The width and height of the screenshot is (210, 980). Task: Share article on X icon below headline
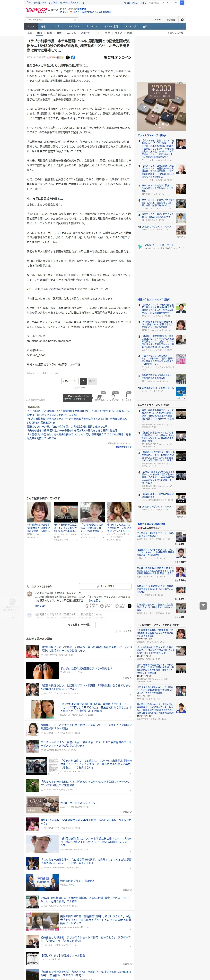tap(68, 57)
